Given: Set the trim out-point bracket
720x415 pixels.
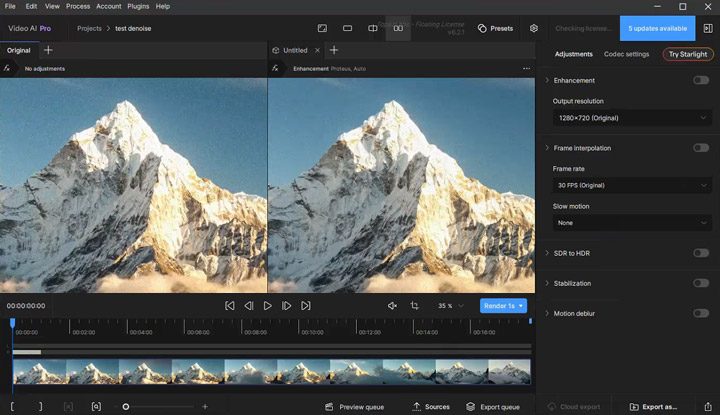Looking at the screenshot, I should [x=40, y=407].
